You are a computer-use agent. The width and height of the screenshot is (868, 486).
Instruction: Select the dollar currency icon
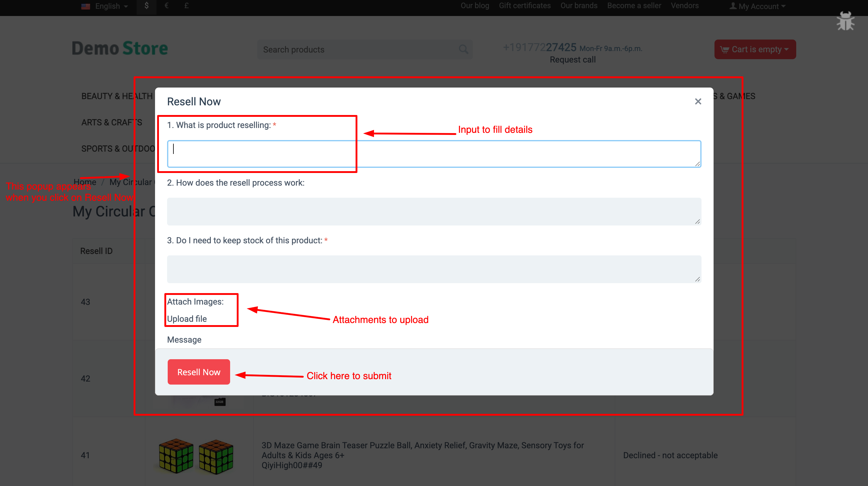pyautogui.click(x=146, y=6)
